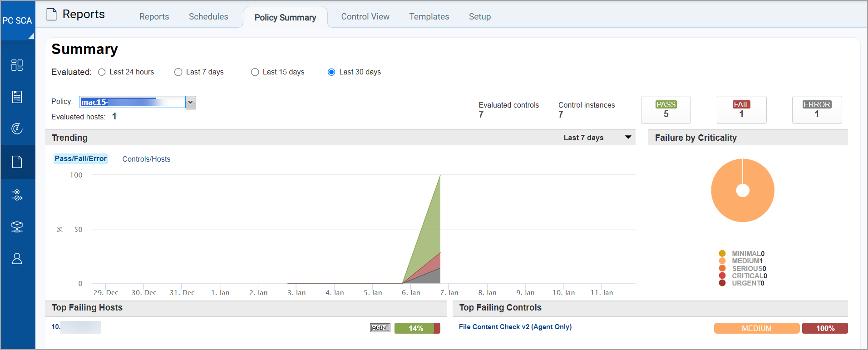The height and width of the screenshot is (350, 868).
Task: Open the Dashboard icon in the sidebar
Action: 17,65
